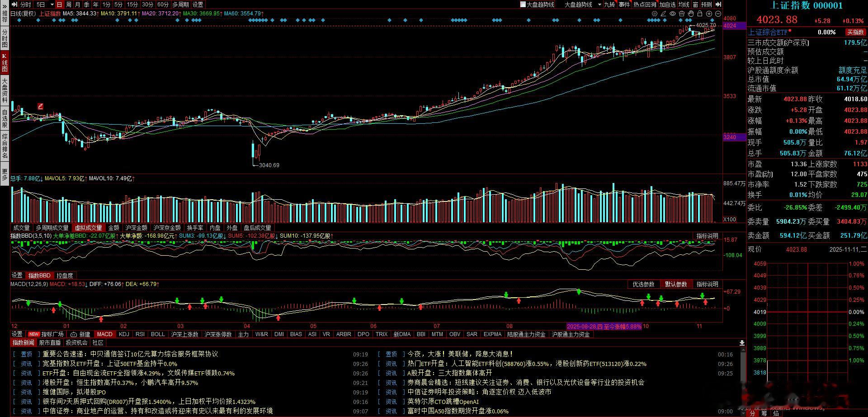Click the purple 4024 current price tag
This screenshot has width=868, height=417.
(735, 26)
